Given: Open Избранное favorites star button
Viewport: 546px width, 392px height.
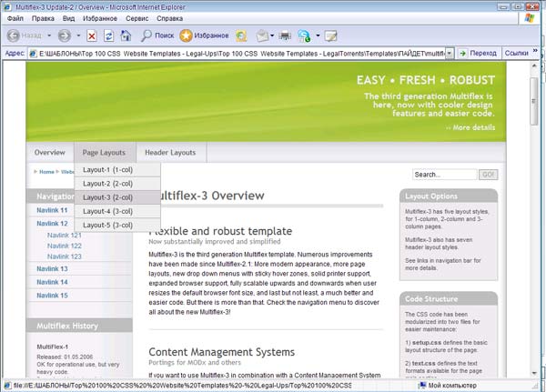Looking at the screenshot, I should 204,35.
